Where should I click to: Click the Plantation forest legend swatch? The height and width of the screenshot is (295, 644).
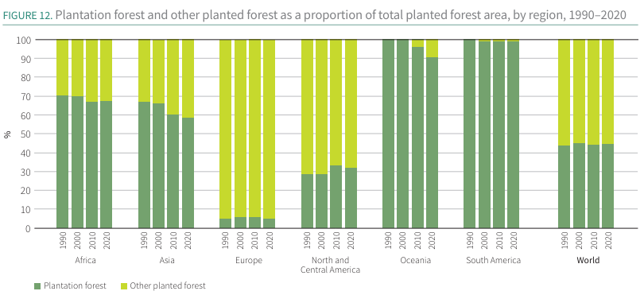[x=37, y=285]
